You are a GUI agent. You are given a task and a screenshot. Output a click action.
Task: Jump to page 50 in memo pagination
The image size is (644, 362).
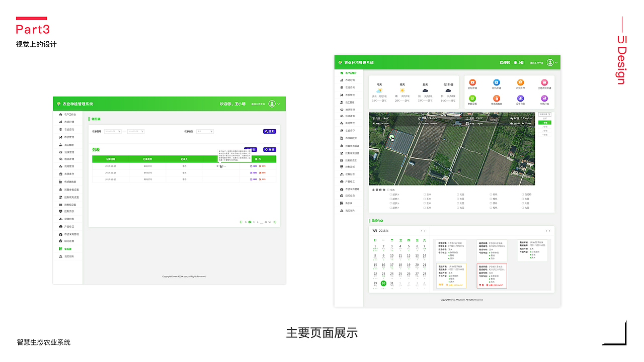click(x=270, y=222)
